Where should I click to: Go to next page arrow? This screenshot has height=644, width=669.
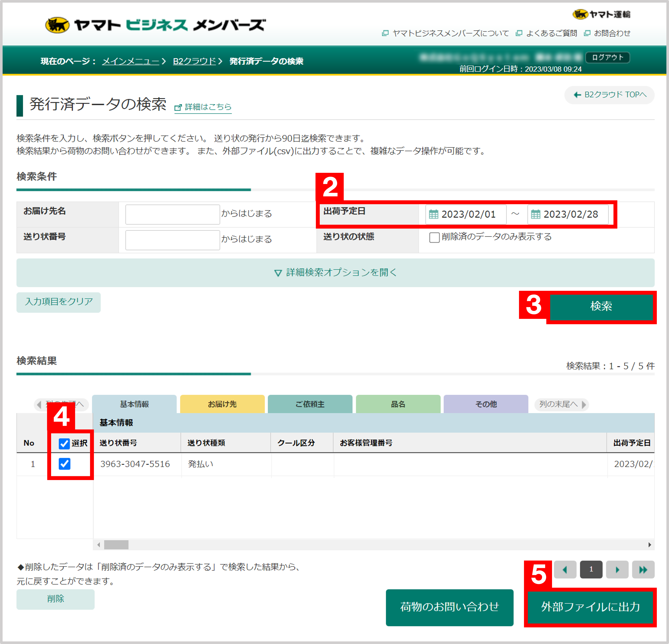pyautogui.click(x=617, y=570)
